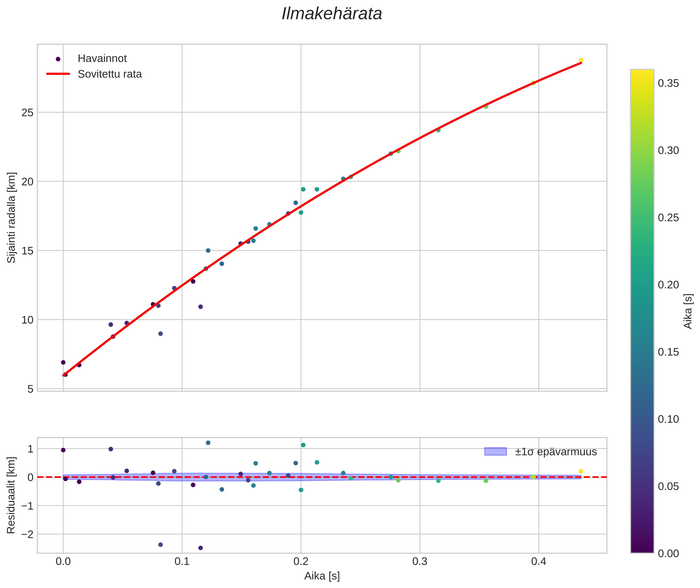The width and height of the screenshot is (700, 588).
Task: Click the red Sovitettu rata legend line
Action: point(58,74)
